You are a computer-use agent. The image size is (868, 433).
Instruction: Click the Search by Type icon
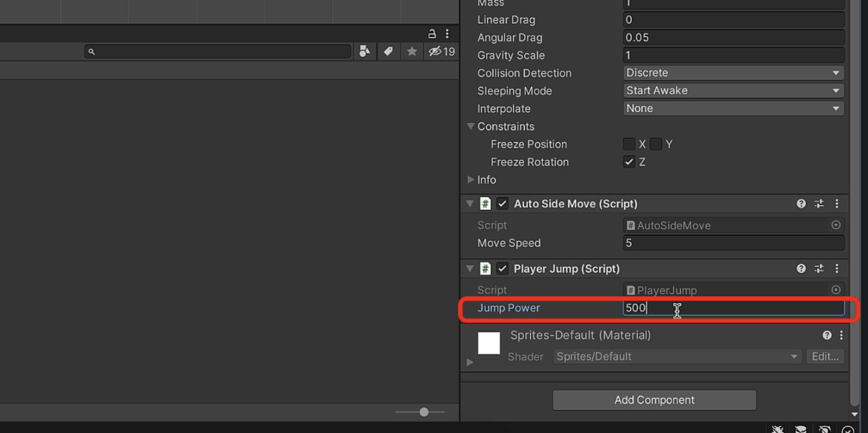click(365, 52)
